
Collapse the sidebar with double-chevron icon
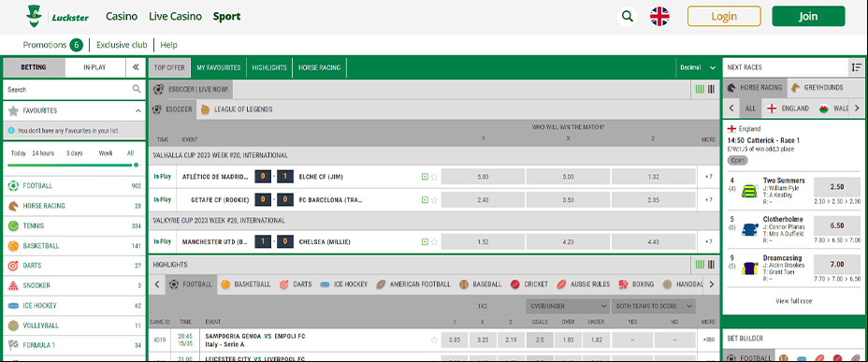[136, 67]
